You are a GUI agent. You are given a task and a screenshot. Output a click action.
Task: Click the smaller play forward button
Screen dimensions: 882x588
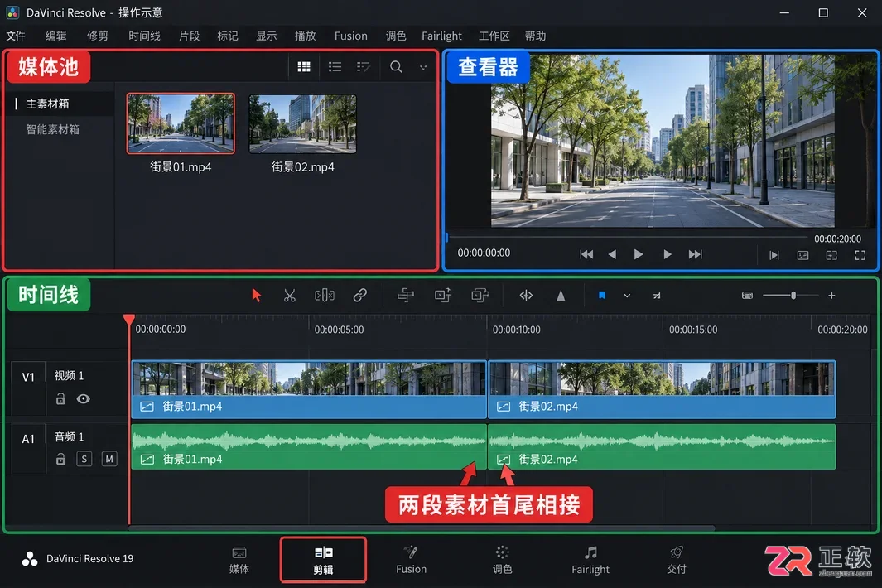click(668, 254)
